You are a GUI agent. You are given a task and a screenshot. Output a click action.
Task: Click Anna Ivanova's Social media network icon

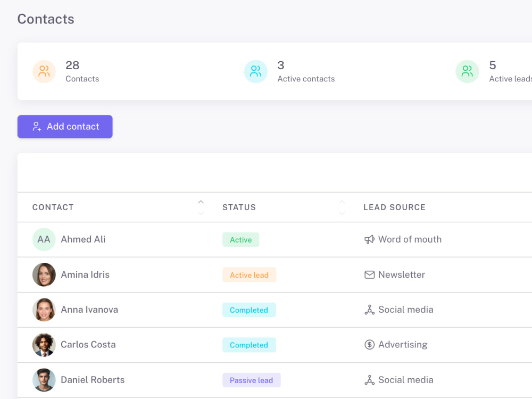coord(370,310)
